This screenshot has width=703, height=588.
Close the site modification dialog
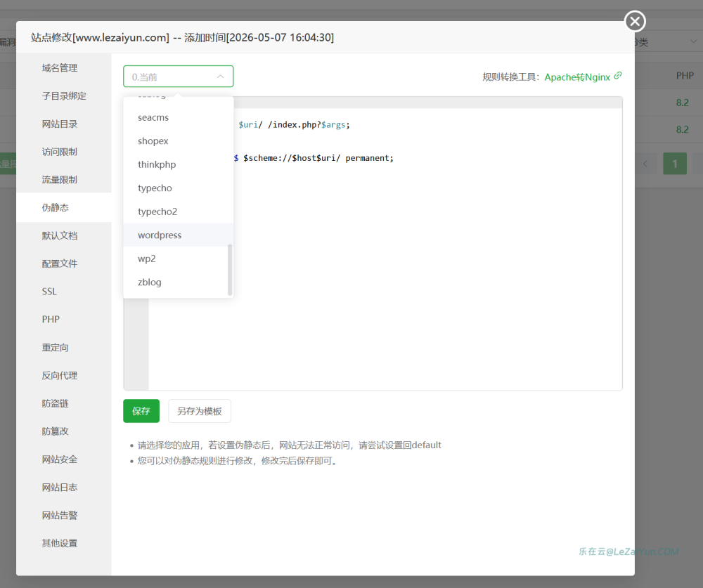pos(635,21)
